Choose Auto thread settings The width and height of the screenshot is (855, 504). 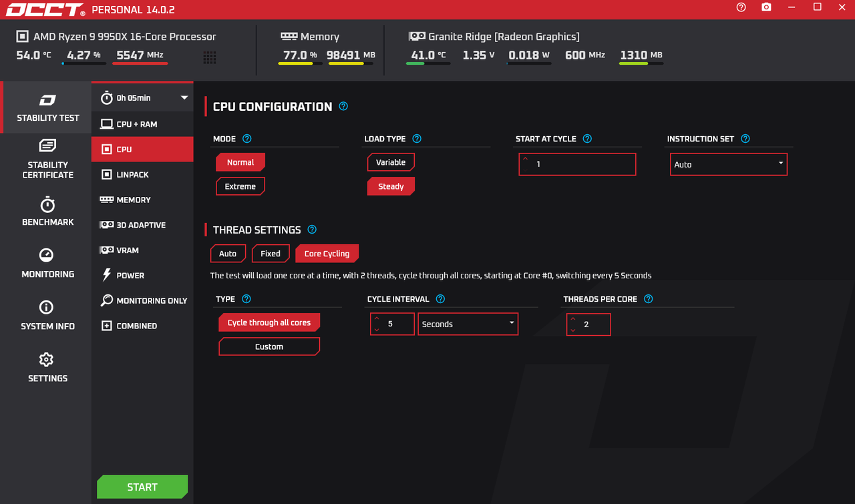pos(228,254)
